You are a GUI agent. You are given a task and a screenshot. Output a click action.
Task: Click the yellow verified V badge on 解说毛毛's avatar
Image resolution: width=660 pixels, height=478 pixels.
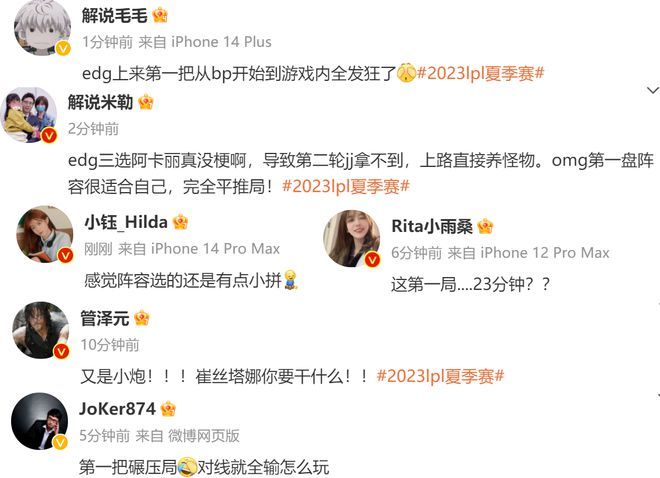click(x=63, y=48)
